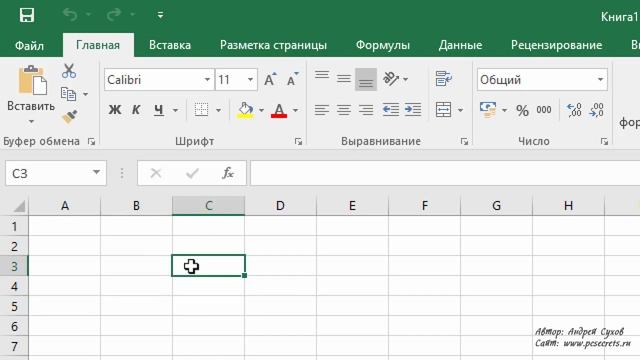The height and width of the screenshot is (360, 640).
Task: Expand the fill color palette arrow
Action: tap(261, 110)
